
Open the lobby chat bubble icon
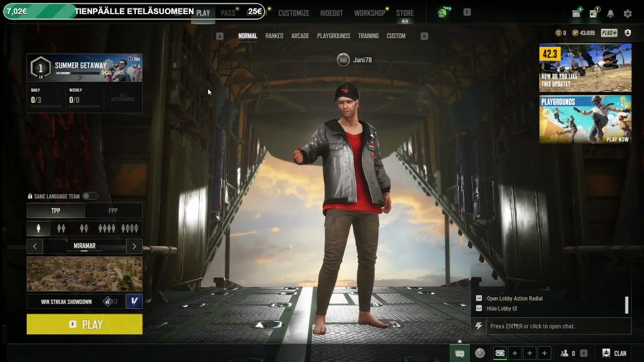pos(459,353)
